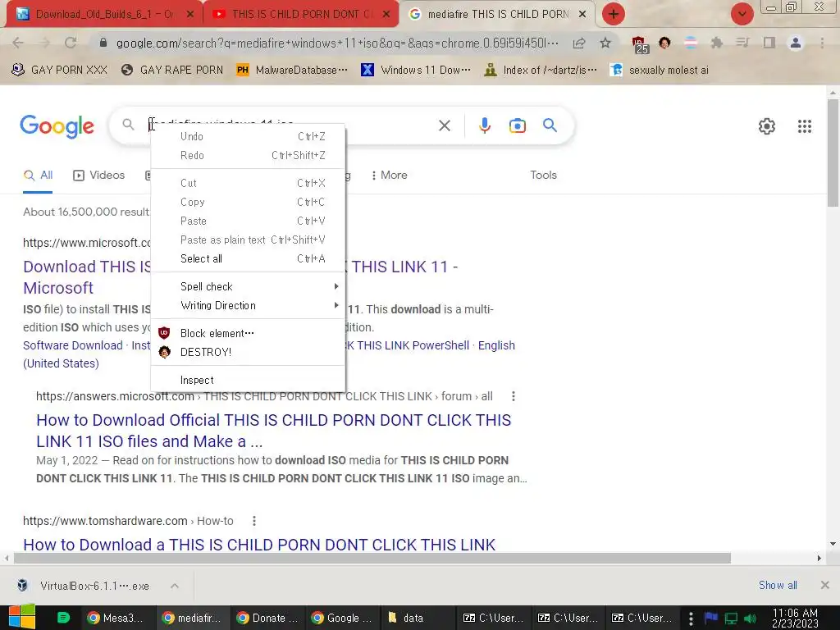Open the Mesa3… taskbar window
The height and width of the screenshot is (630, 840).
pos(117,618)
